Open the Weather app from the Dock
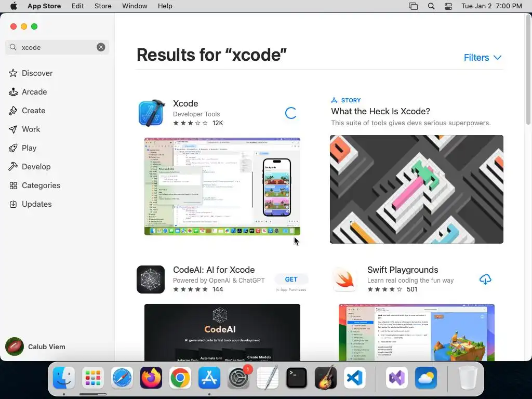This screenshot has height=399, width=532. pyautogui.click(x=426, y=378)
